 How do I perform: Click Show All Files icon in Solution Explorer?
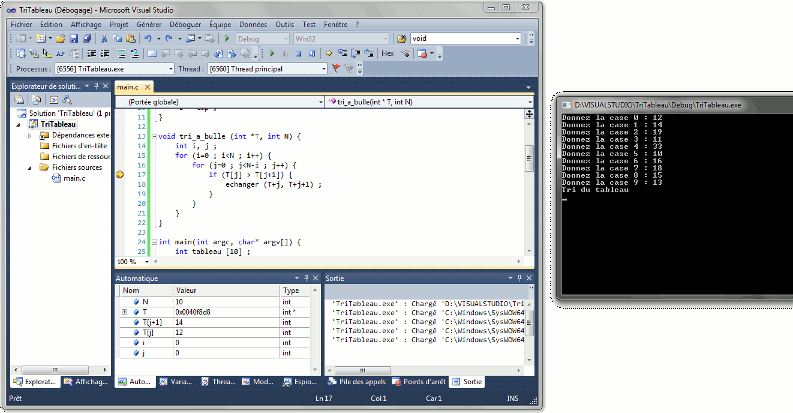click(36, 100)
